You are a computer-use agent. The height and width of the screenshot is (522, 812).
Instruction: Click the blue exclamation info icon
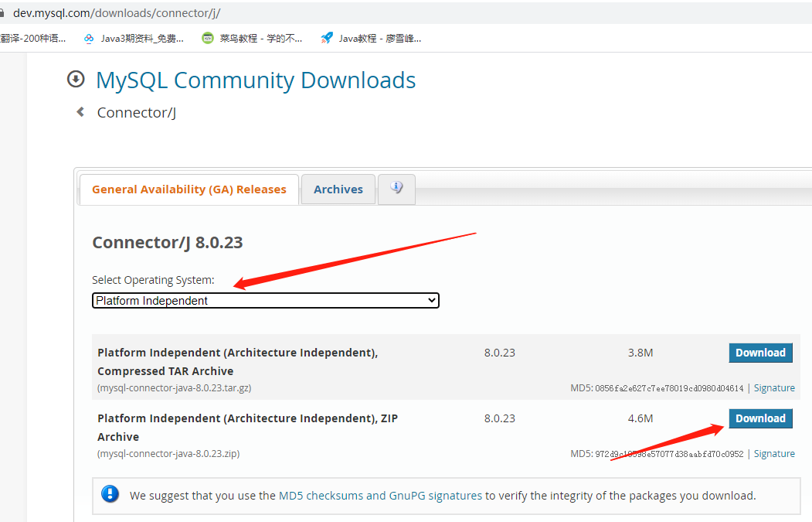coord(110,494)
